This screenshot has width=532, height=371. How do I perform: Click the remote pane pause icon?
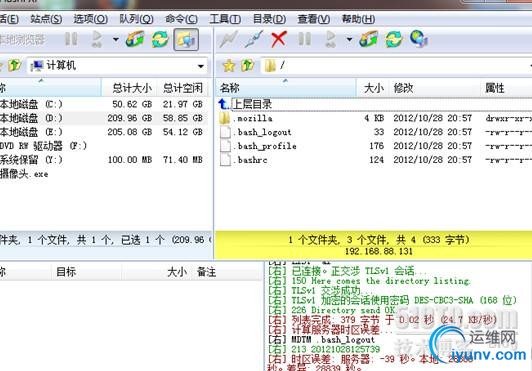(304, 39)
